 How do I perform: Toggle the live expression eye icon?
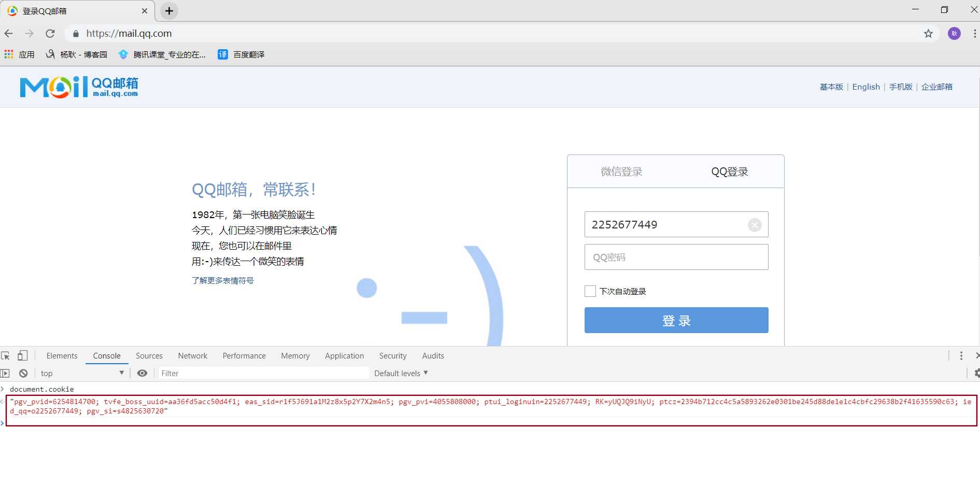[x=142, y=374]
